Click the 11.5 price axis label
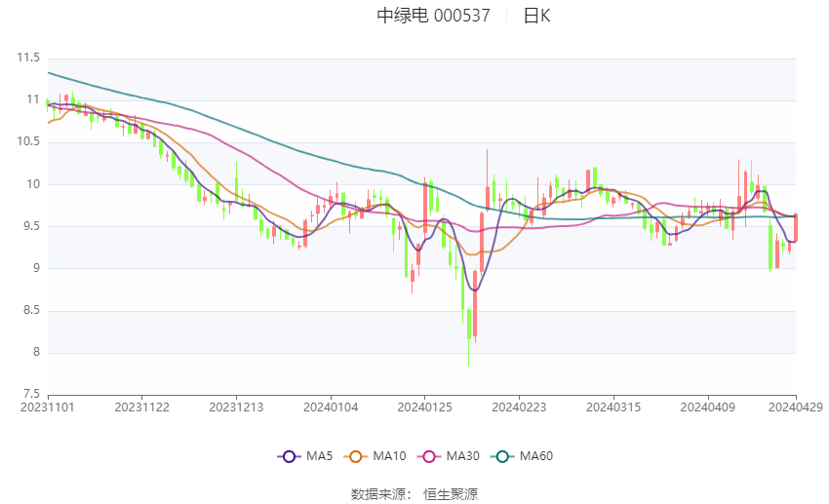Image resolution: width=829 pixels, height=504 pixels. tap(28, 58)
